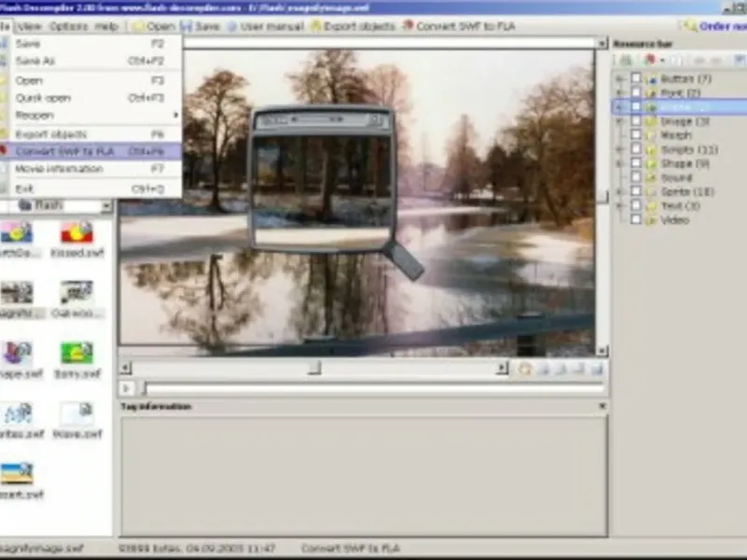The width and height of the screenshot is (747, 560).
Task: Choose Movie information in the File menu
Action: point(91,169)
